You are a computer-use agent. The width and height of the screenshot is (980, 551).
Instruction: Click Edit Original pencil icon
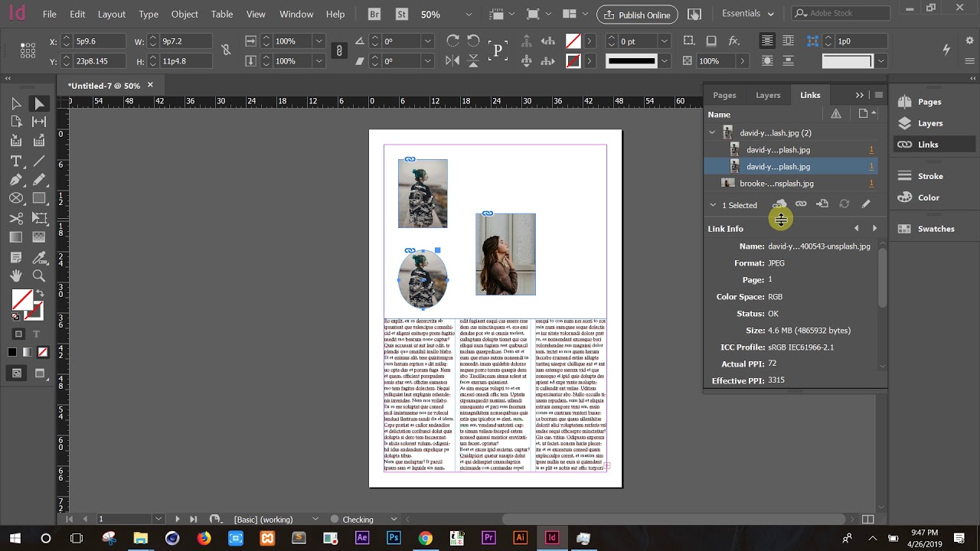(866, 204)
